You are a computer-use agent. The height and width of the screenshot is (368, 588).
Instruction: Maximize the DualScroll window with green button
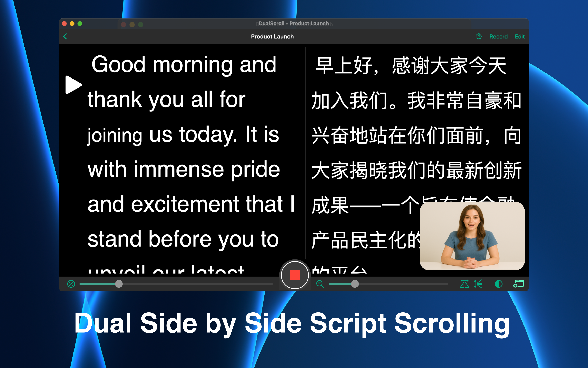80,24
